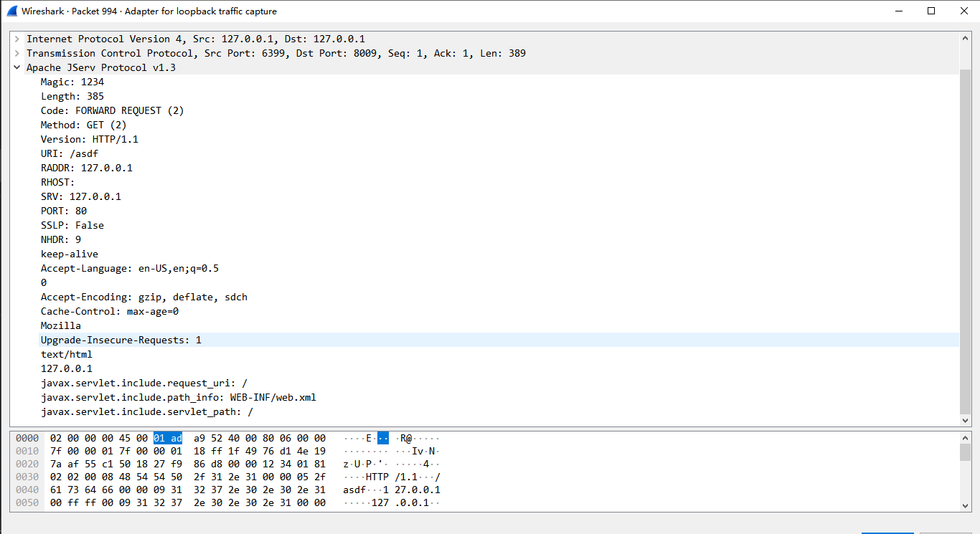Viewport: 980px width, 534px height.
Task: Select the URI: /asdf field
Action: (x=70, y=153)
